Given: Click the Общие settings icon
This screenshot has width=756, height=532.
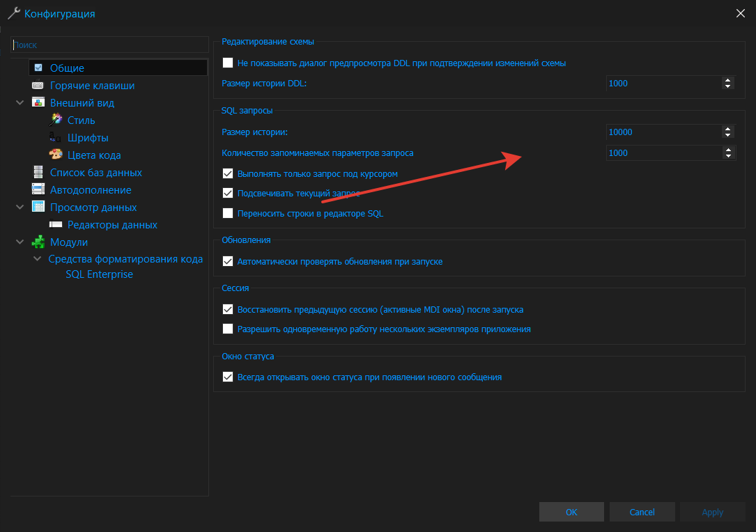Looking at the screenshot, I should pos(38,68).
